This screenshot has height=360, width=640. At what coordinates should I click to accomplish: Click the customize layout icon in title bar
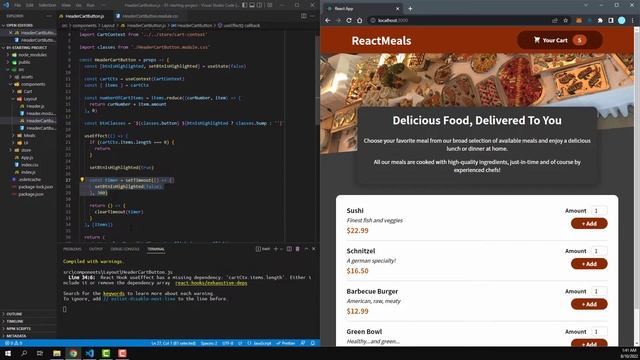coord(270,5)
